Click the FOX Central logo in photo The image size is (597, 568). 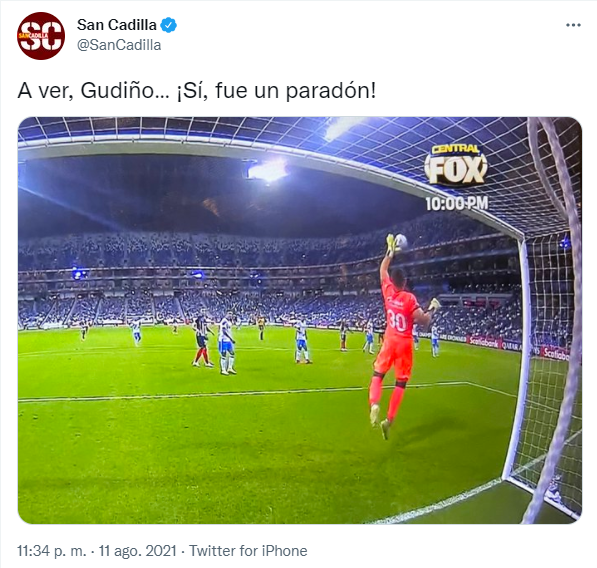coord(456,165)
